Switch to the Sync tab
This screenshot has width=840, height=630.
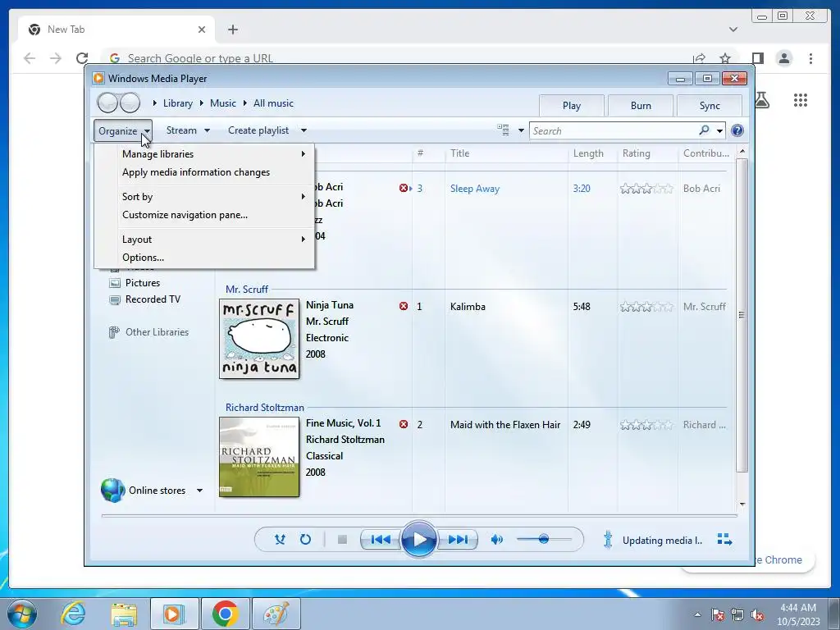click(710, 106)
